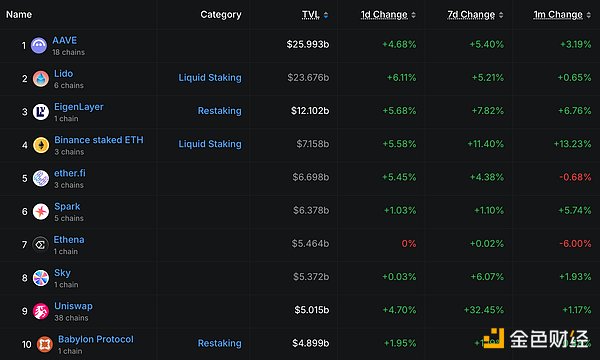
Task: Open the Binance staked ETH link
Action: point(99,140)
